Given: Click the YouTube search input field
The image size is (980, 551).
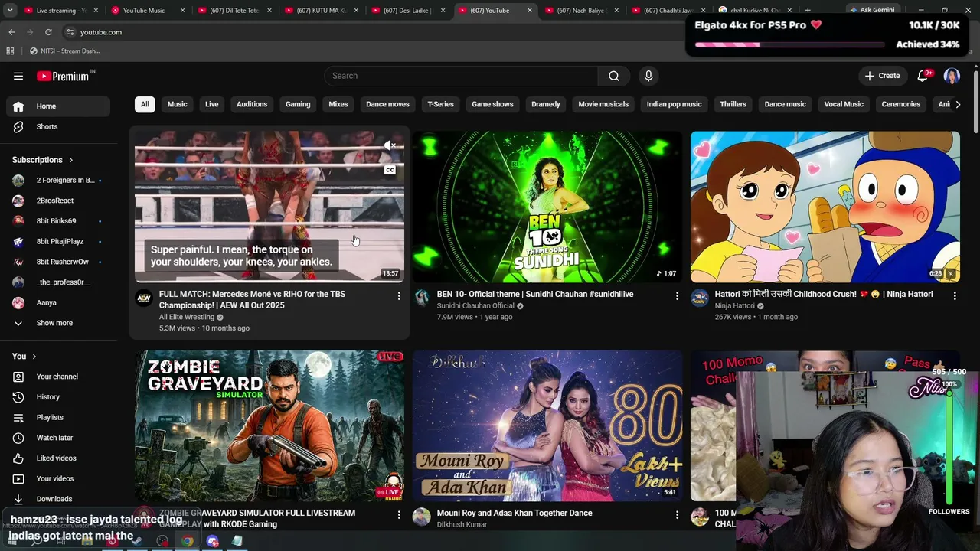Looking at the screenshot, I should 461,76.
